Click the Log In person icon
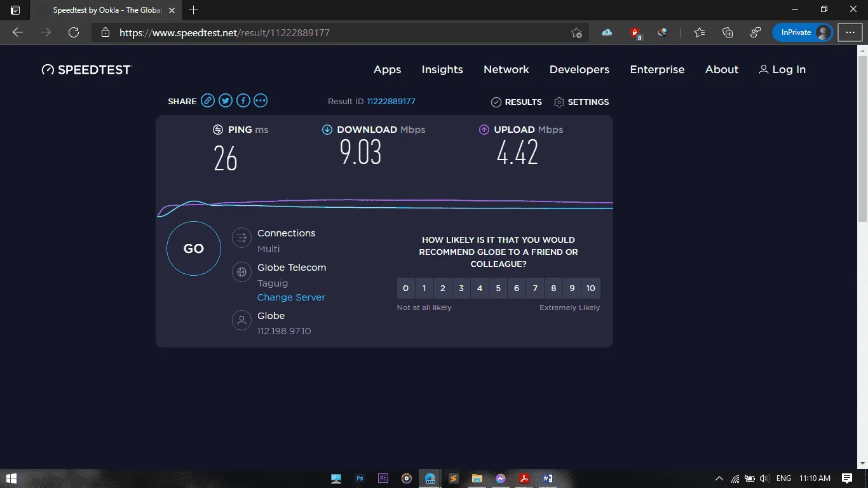The width and height of the screenshot is (868, 488). click(x=764, y=69)
